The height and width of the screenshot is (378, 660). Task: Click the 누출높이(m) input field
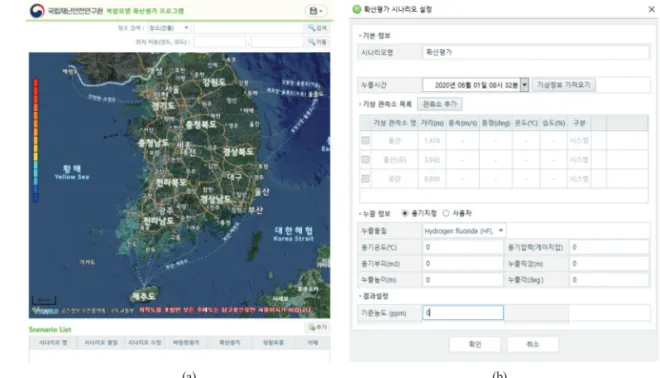click(x=463, y=280)
